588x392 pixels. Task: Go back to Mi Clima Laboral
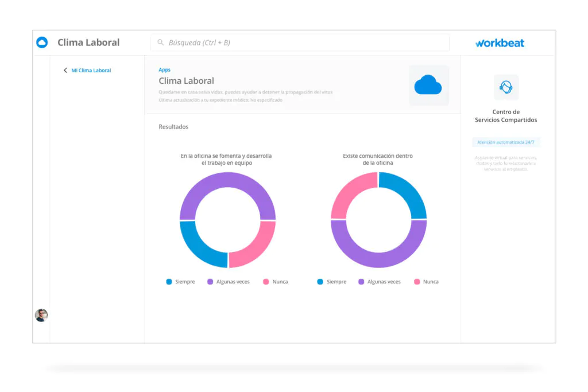click(91, 71)
